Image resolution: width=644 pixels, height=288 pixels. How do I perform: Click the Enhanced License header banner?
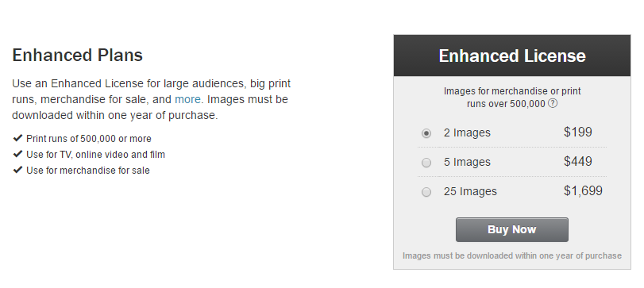tap(512, 56)
